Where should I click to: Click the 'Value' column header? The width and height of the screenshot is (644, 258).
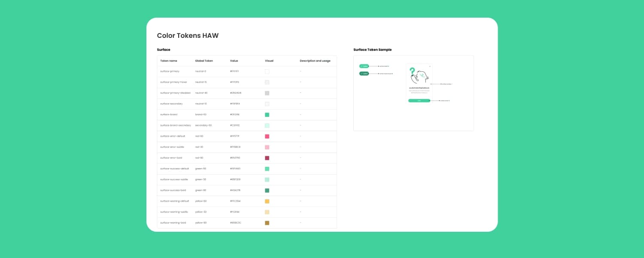coord(234,61)
